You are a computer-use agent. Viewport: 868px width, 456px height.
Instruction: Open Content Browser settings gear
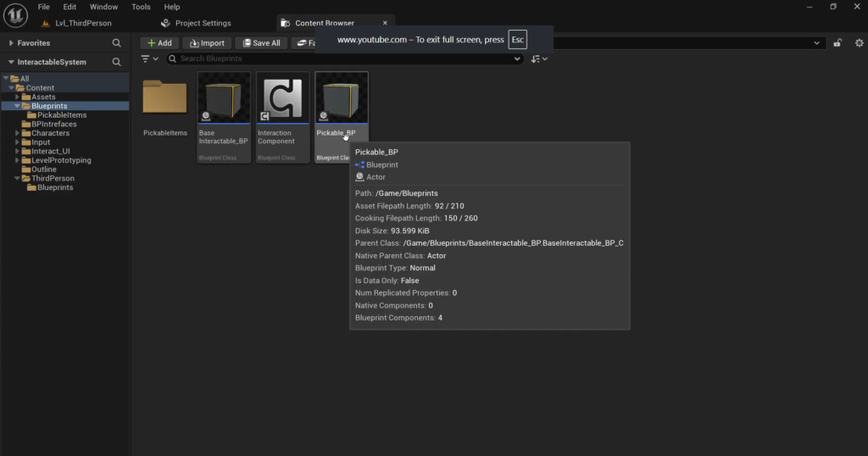pos(859,43)
